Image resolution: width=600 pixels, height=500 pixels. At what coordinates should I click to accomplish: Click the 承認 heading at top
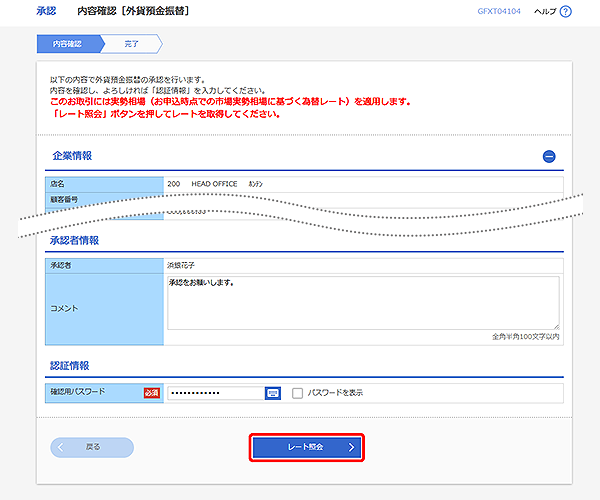(x=46, y=11)
